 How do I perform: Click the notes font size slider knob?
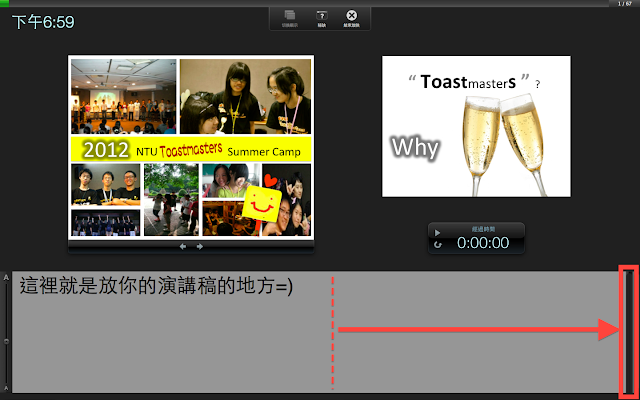tap(6, 341)
